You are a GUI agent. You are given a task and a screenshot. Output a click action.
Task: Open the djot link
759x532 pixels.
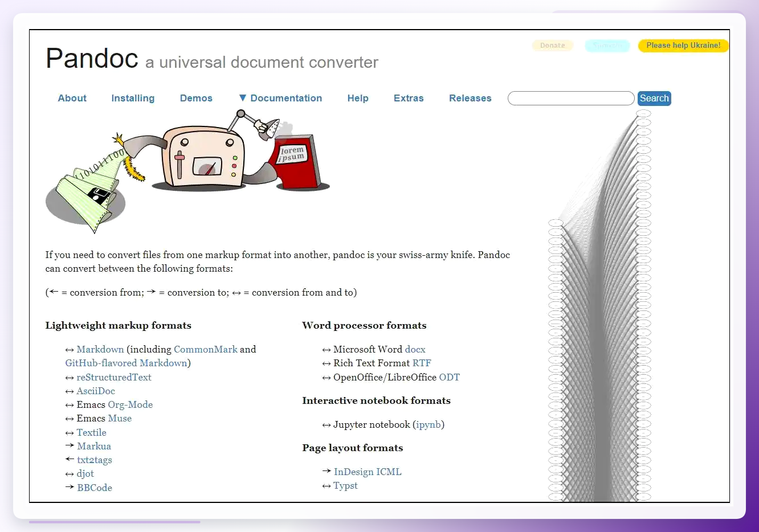(x=85, y=473)
